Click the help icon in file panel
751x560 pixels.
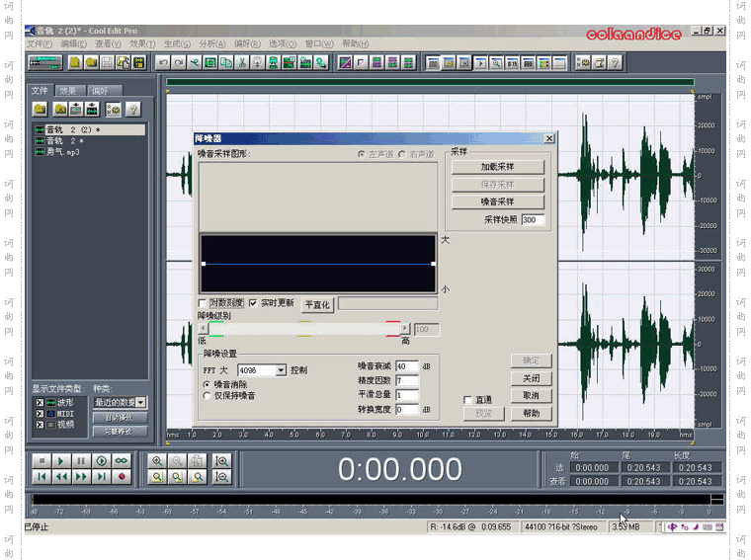coord(133,110)
